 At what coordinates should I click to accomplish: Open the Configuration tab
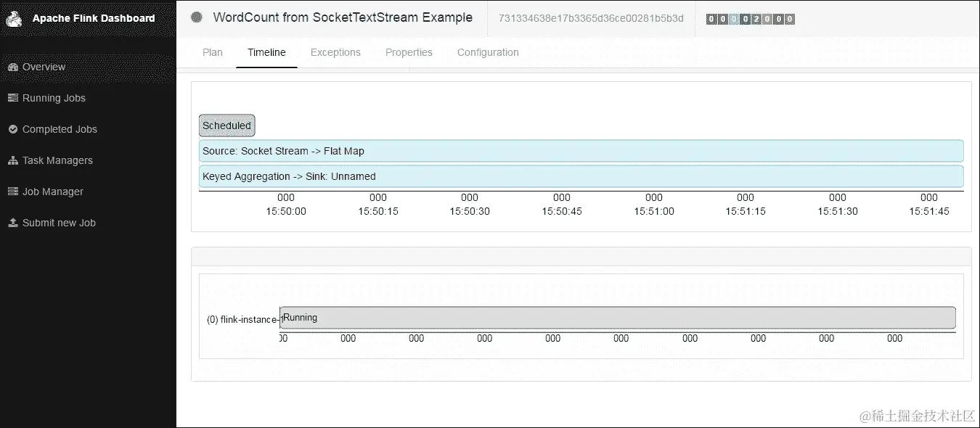coord(488,52)
